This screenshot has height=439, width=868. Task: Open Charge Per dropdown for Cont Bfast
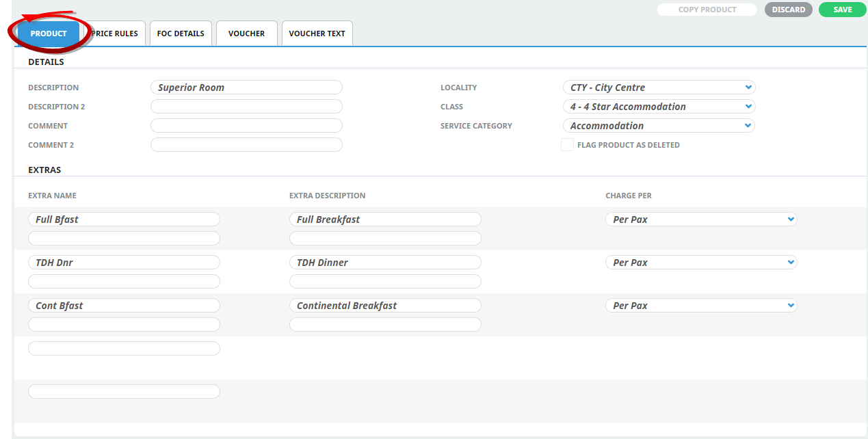click(x=700, y=306)
